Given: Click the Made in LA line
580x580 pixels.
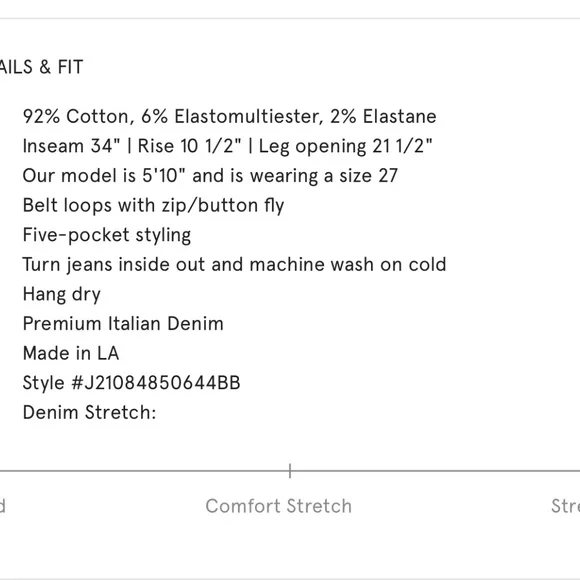Looking at the screenshot, I should 71,353.
